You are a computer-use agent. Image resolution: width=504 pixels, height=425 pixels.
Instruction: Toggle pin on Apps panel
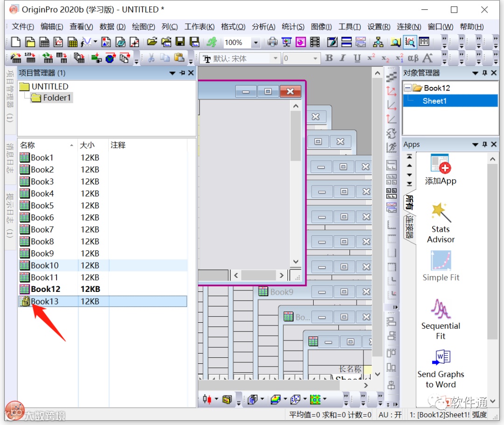(485, 144)
